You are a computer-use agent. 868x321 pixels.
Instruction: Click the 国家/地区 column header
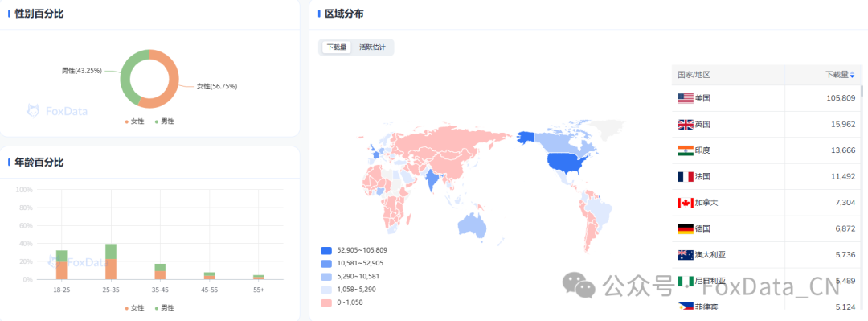click(694, 74)
